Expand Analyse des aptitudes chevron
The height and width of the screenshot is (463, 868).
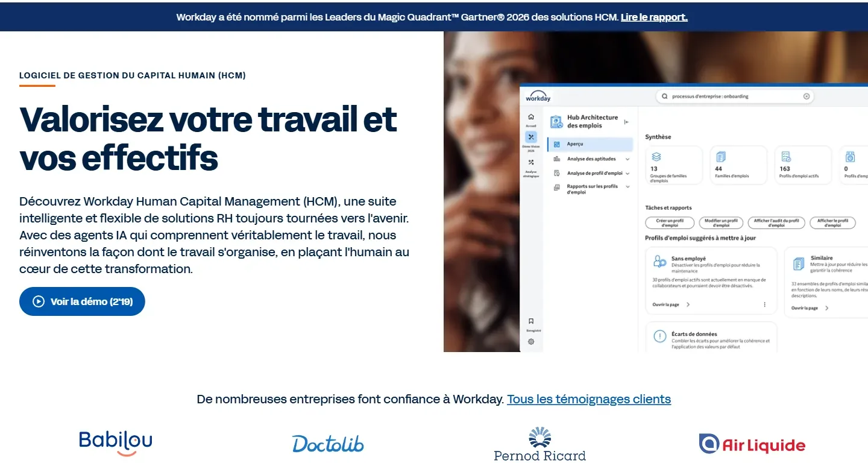(x=627, y=159)
